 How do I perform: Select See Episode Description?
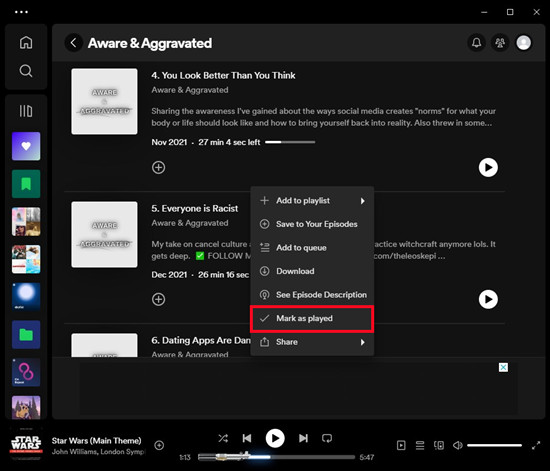pos(312,295)
